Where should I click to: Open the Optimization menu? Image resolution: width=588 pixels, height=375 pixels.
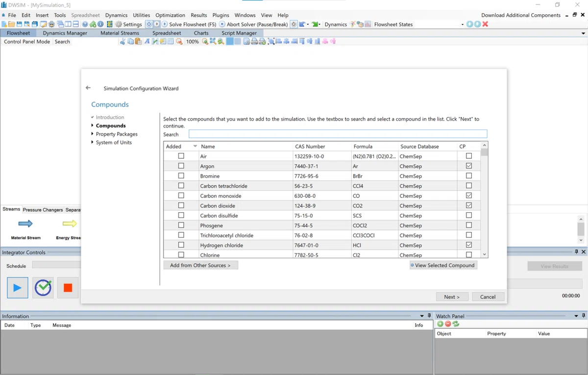pos(170,15)
